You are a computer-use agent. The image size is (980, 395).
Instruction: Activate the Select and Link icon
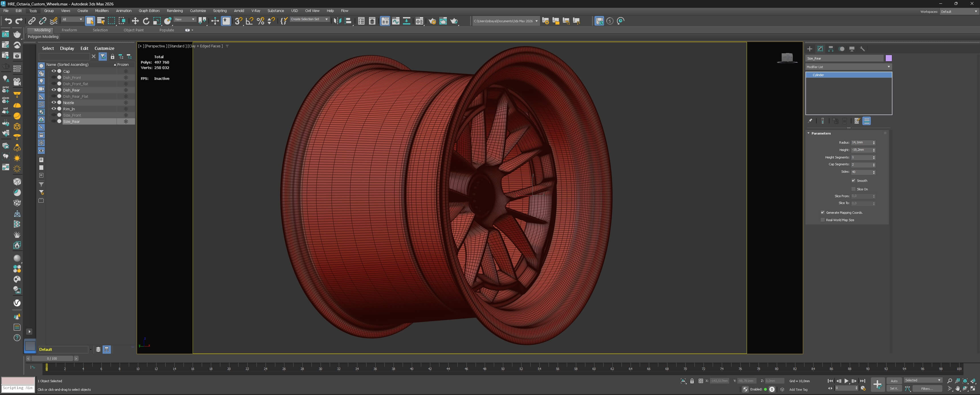pyautogui.click(x=32, y=21)
